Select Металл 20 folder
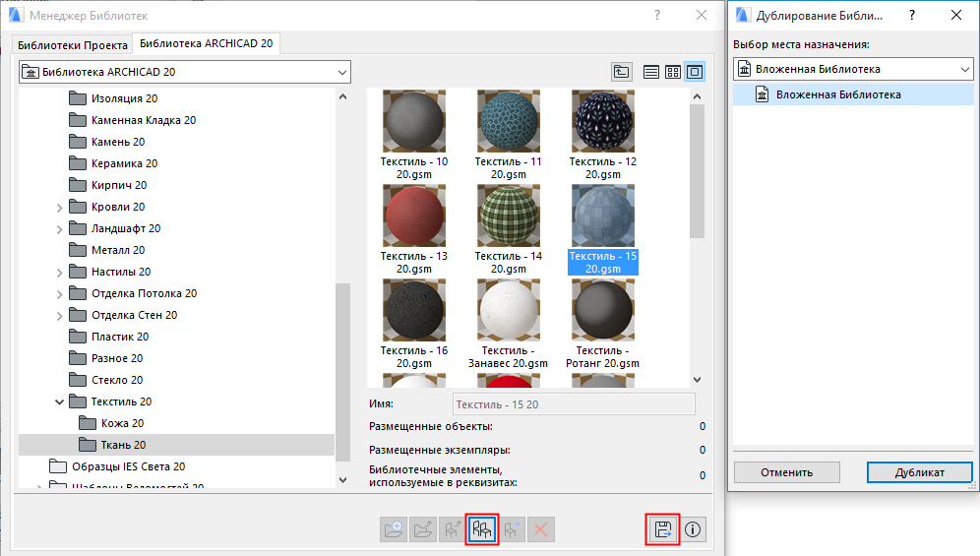Screen dimensions: 980x556 pyautogui.click(x=107, y=250)
